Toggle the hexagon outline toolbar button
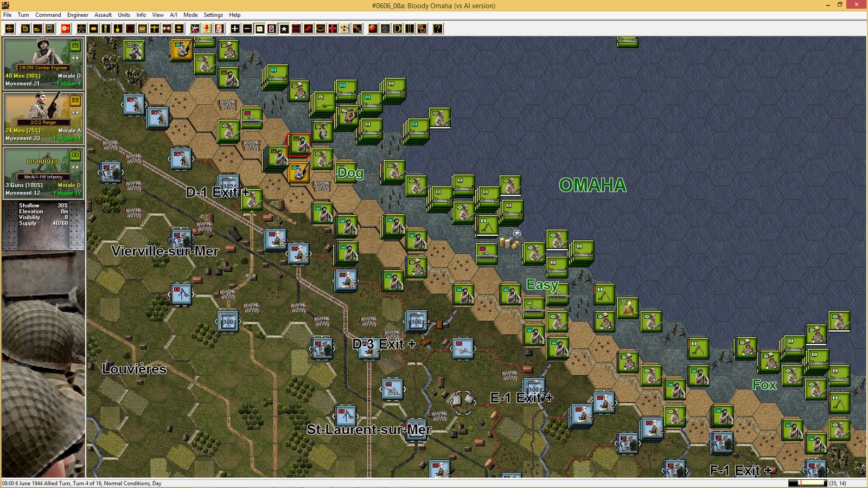The width and height of the screenshot is (868, 488). pyautogui.click(x=321, y=28)
